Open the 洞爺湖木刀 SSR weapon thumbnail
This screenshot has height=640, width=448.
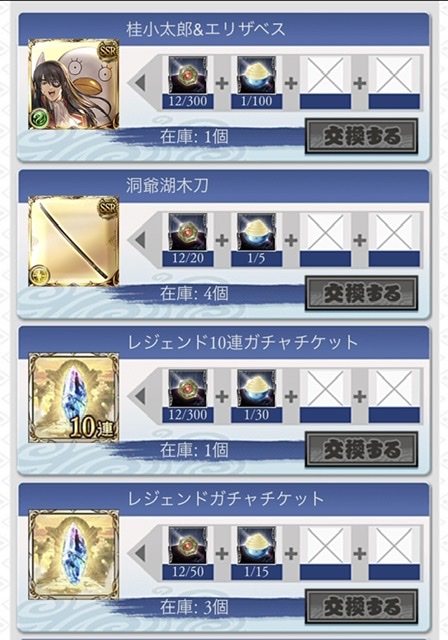(73, 241)
